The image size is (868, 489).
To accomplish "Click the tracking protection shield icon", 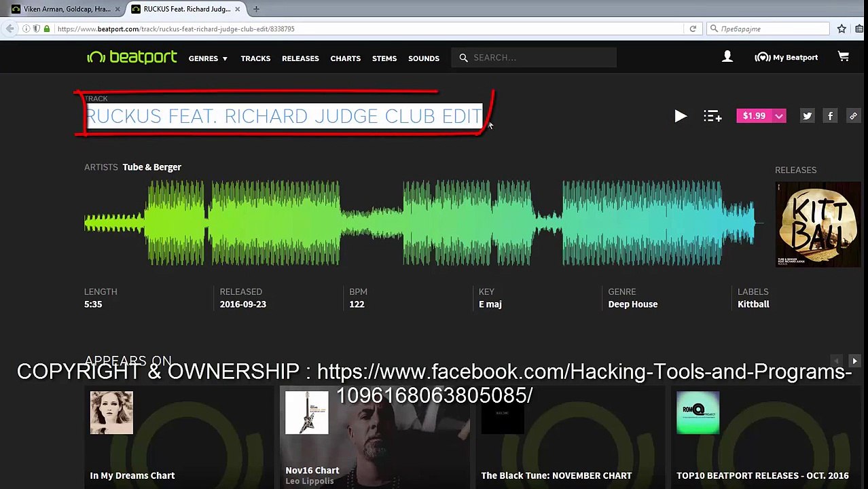I will pyautogui.click(x=36, y=29).
